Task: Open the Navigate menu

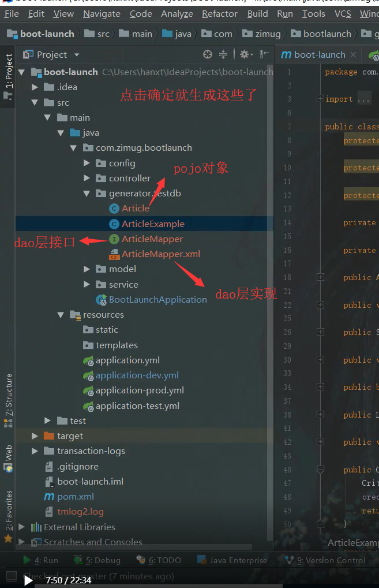Action: tap(102, 14)
